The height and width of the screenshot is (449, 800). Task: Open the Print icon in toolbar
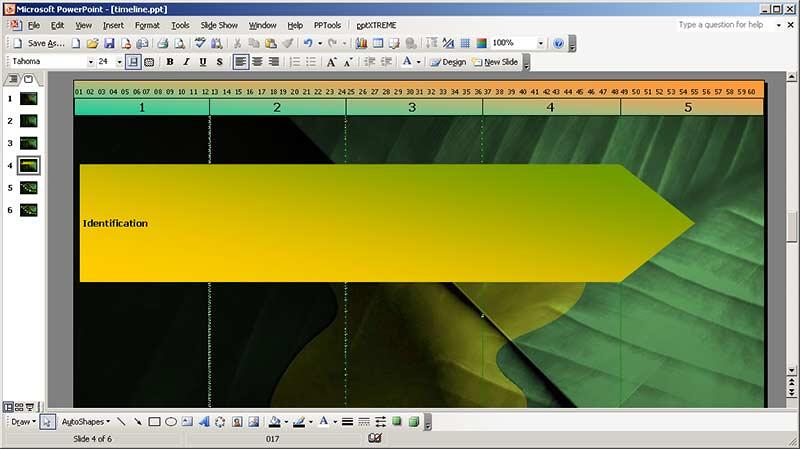click(x=160, y=44)
